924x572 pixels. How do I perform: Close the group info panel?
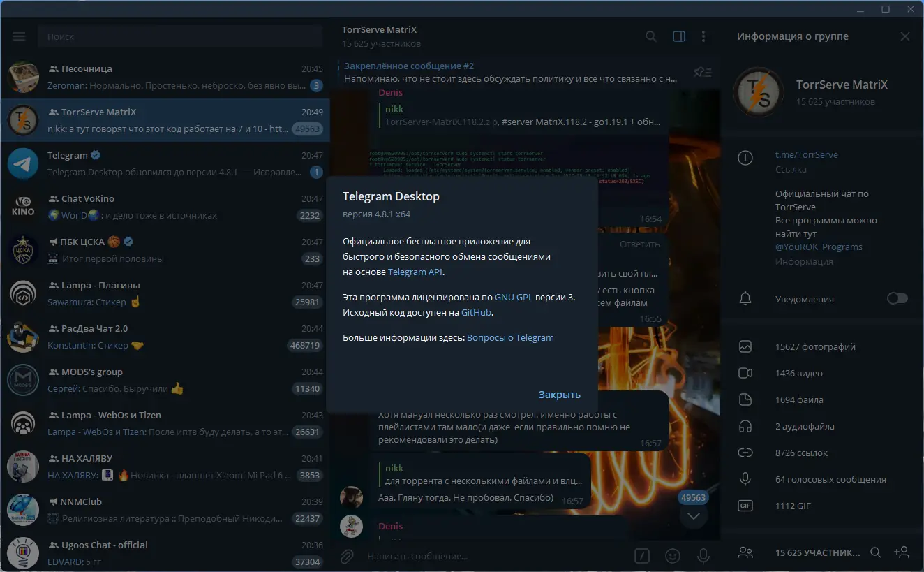905,36
